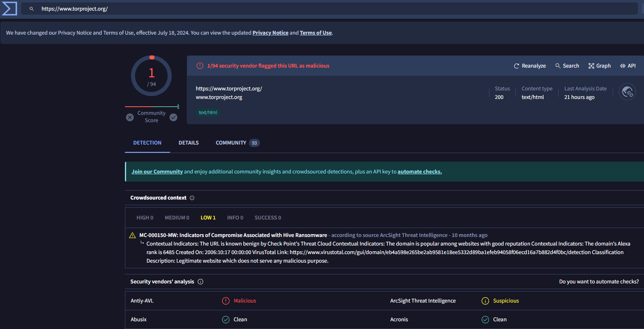Click the "Security vendors' analysis" heading
Screen dimensions: 644x329
(x=162, y=282)
